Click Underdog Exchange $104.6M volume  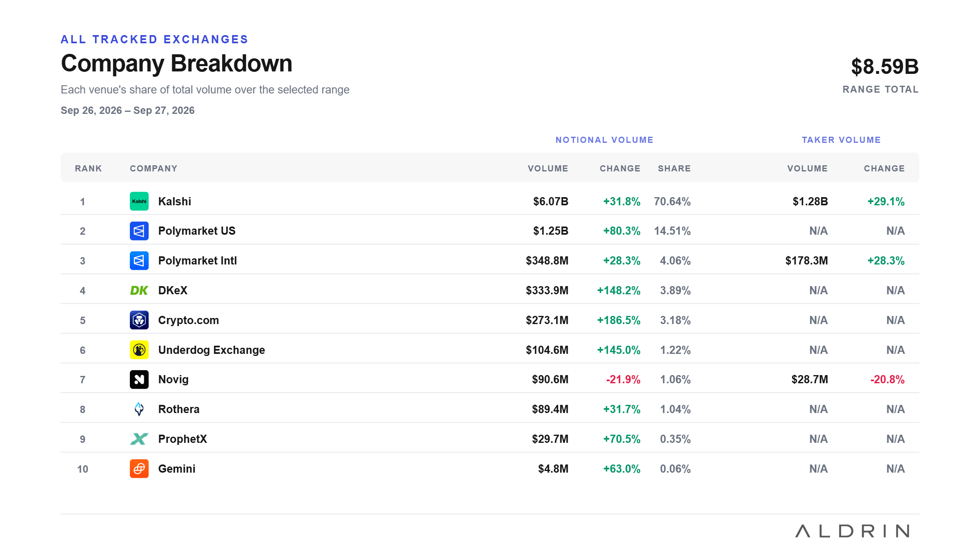click(x=547, y=350)
